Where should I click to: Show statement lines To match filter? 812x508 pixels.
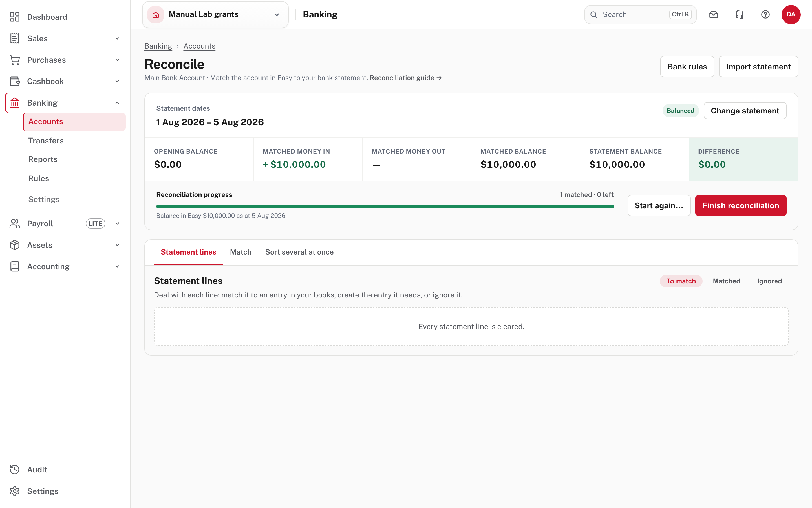(681, 281)
